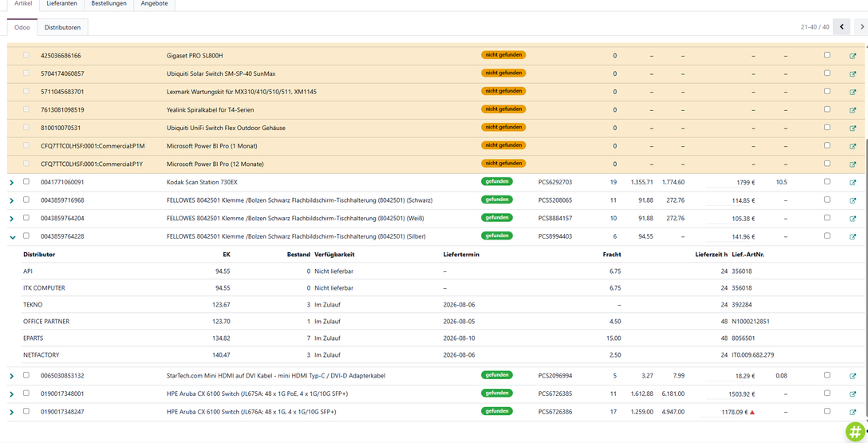Image resolution: width=868 pixels, height=443 pixels.
Task: Open external link for Ubiquiti Solar Switch row
Action: (x=853, y=73)
